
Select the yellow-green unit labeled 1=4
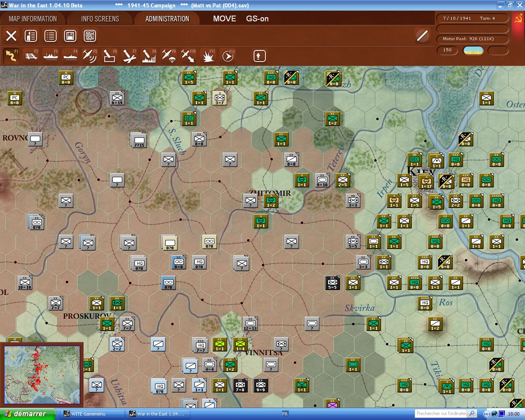pos(240,344)
